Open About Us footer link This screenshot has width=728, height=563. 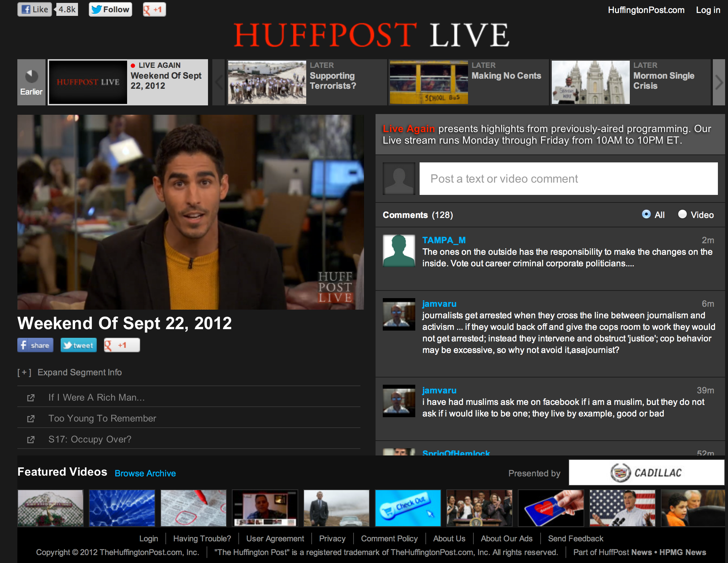pos(449,538)
